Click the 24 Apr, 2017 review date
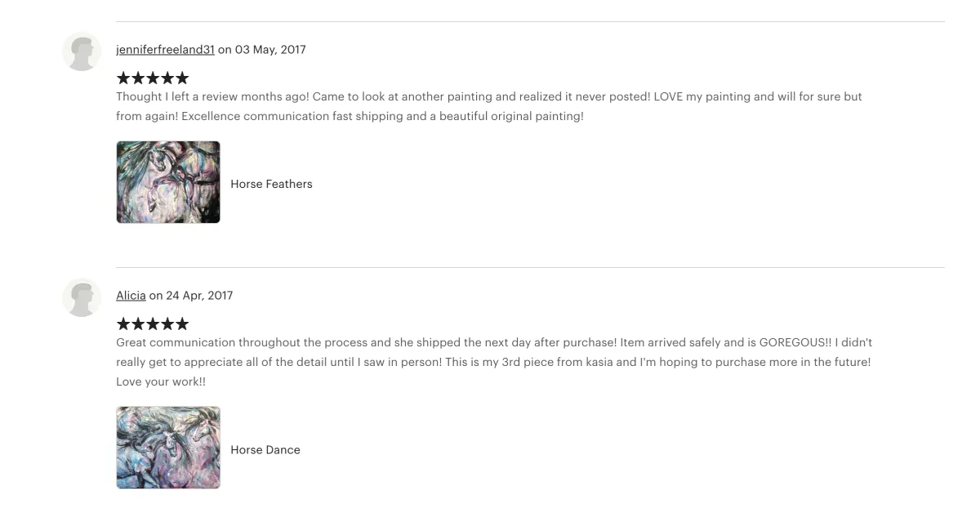 coord(199,296)
